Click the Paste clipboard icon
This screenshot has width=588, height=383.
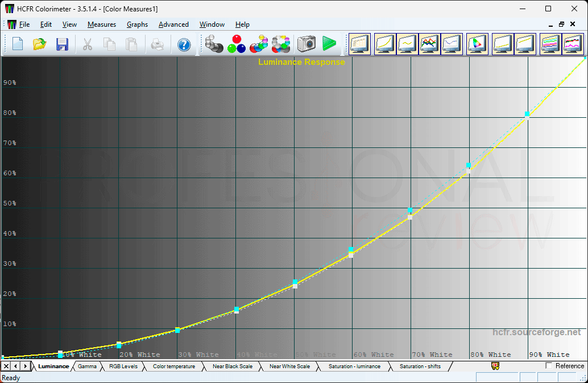[131, 44]
